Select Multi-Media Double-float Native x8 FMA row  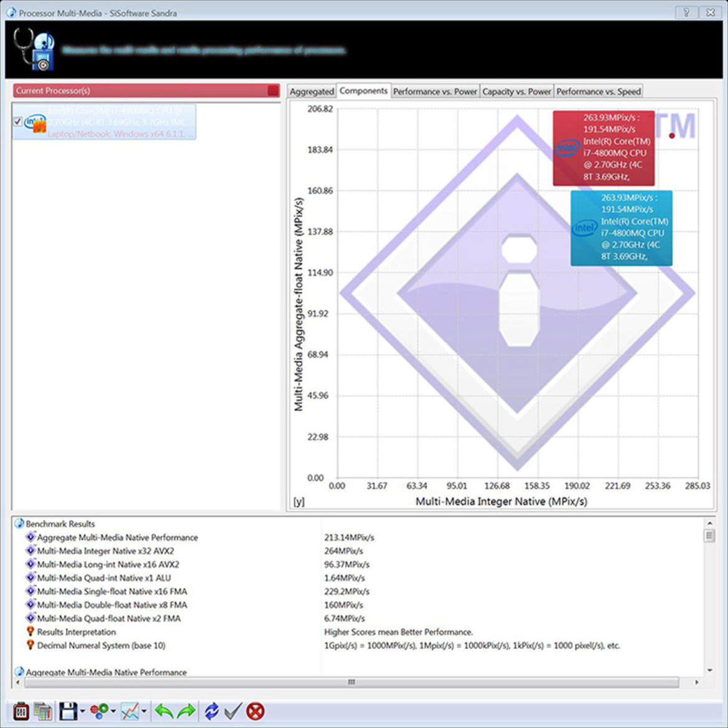coord(112,605)
